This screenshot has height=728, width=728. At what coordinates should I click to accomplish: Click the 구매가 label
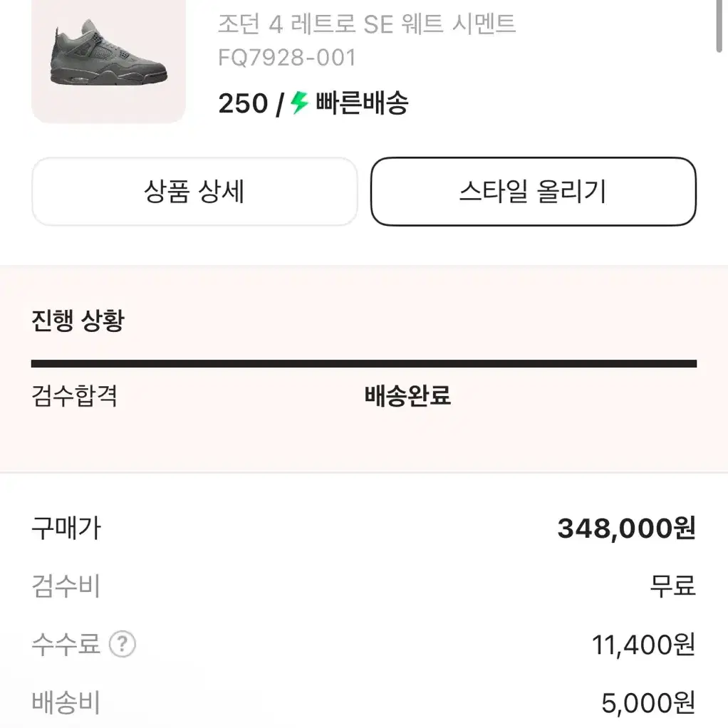click(x=66, y=529)
